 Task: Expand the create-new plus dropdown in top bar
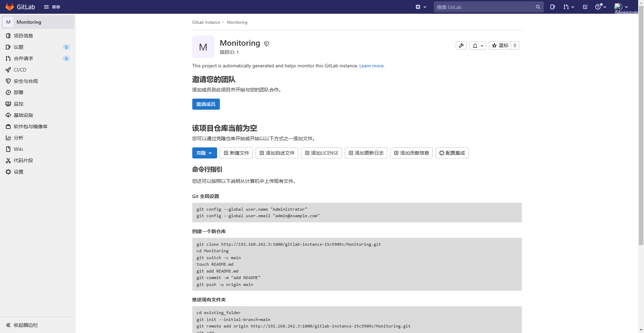coord(421,7)
